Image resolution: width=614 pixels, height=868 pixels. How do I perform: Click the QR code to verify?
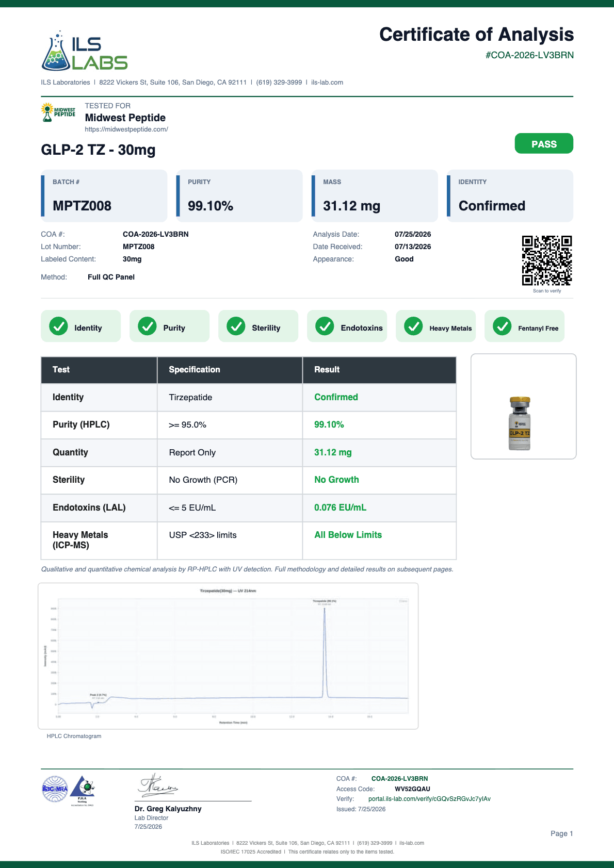pos(547,260)
